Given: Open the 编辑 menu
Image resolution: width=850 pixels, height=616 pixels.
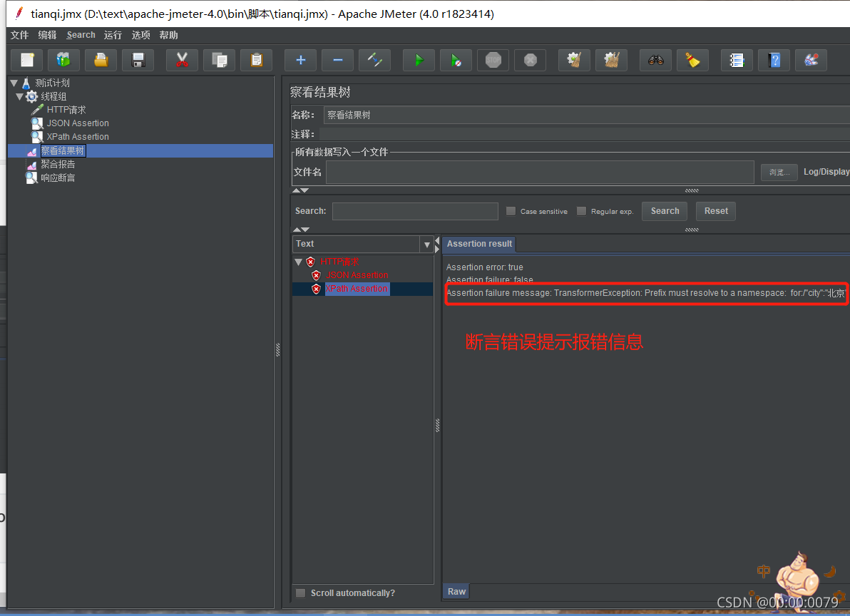Looking at the screenshot, I should (x=47, y=35).
